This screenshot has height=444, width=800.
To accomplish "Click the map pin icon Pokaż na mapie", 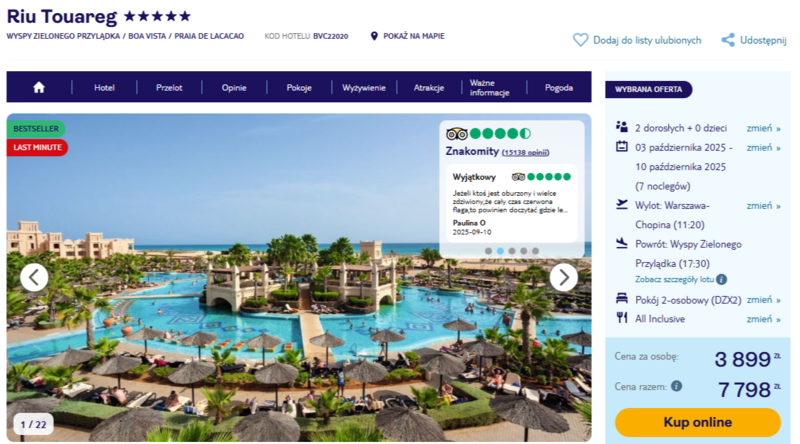I will coord(374,36).
